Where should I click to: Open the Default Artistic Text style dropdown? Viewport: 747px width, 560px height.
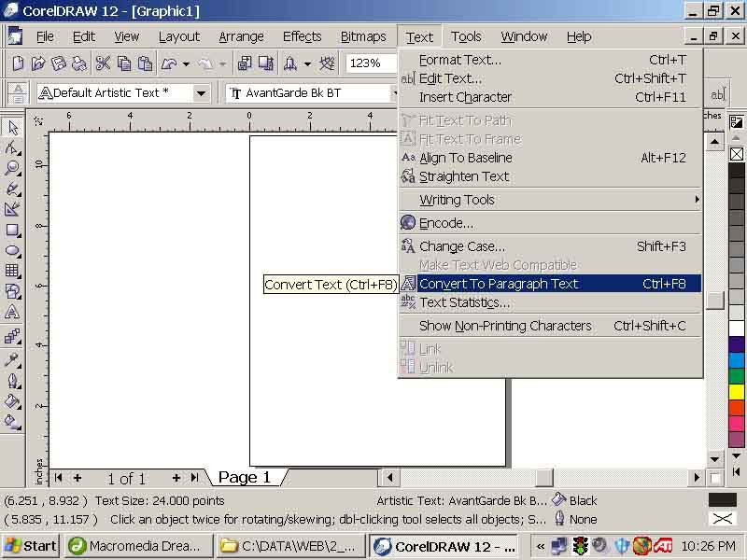pyautogui.click(x=201, y=93)
